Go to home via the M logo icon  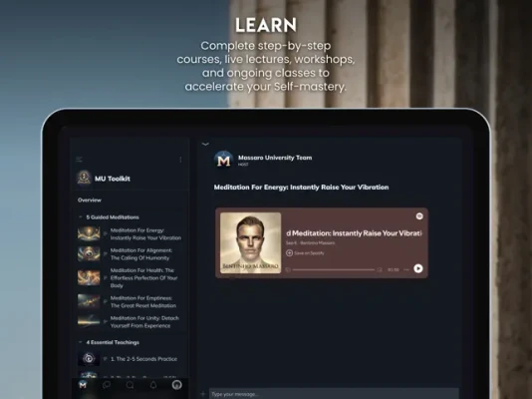point(83,385)
